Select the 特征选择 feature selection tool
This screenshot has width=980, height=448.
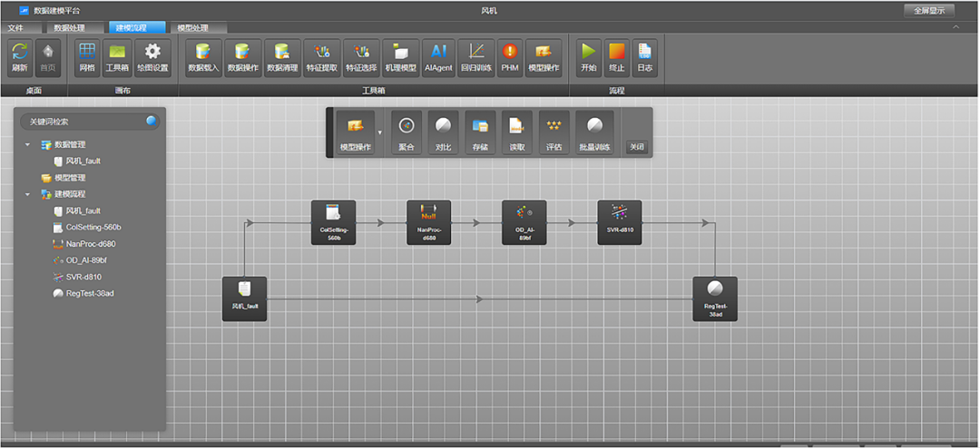point(361,58)
